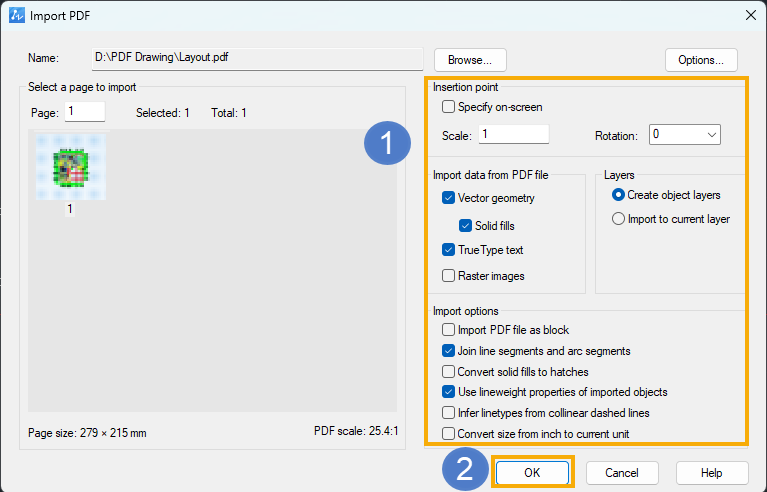Screen dimensions: 767x492
Task: Click the Page number input field
Action: point(85,112)
